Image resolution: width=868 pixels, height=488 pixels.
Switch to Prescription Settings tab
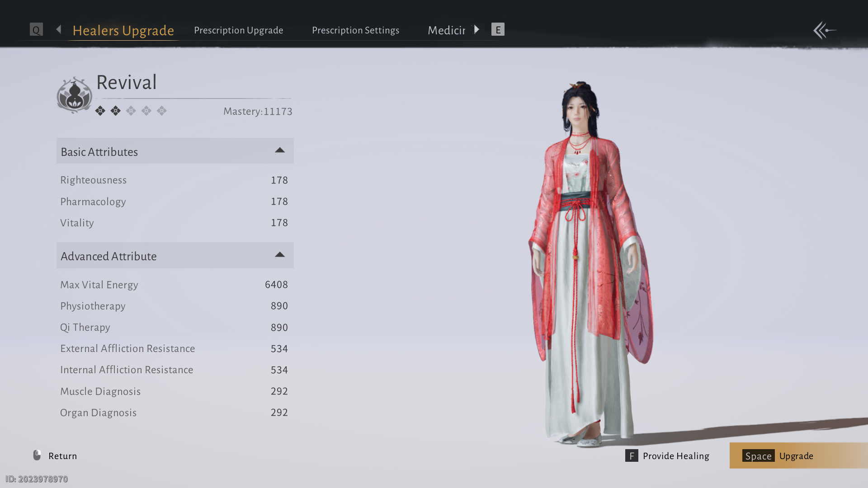click(x=355, y=30)
